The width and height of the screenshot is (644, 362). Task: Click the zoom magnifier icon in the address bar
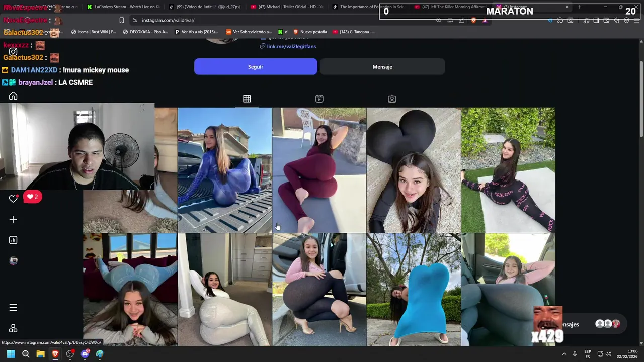[x=439, y=20]
